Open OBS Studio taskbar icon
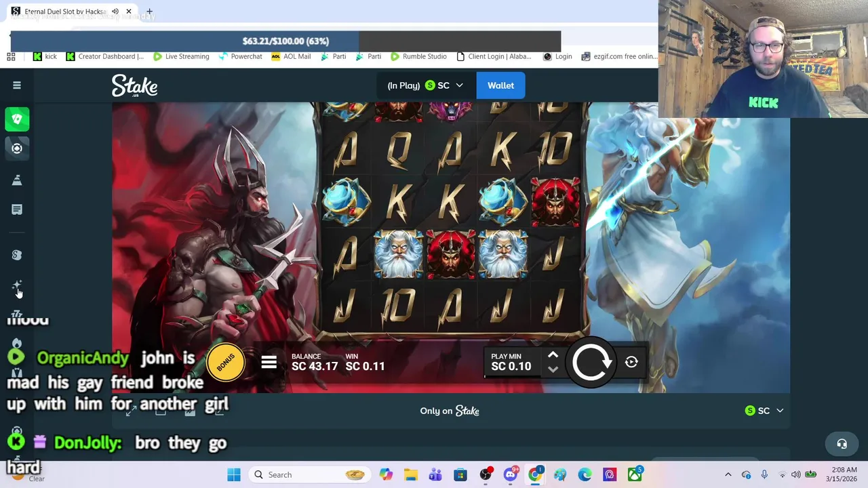868x488 pixels. click(486, 474)
